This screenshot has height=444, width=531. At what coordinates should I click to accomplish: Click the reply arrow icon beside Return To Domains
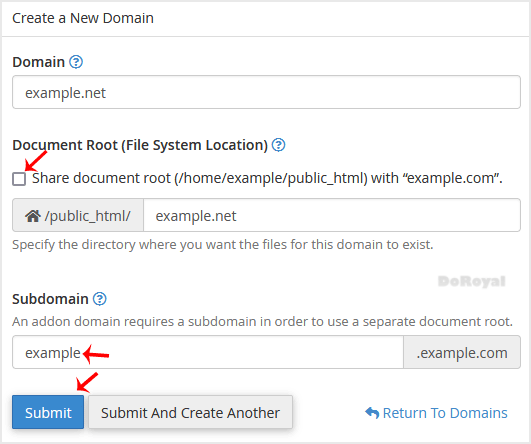coord(372,413)
